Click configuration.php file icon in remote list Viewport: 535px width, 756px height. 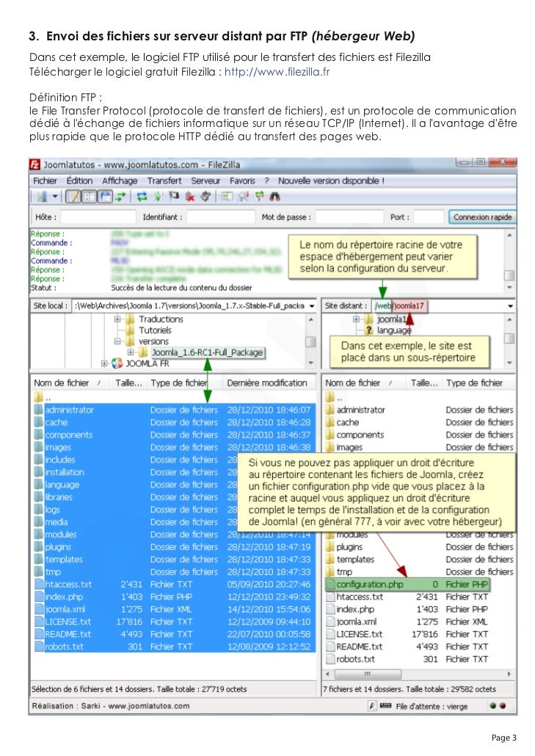point(330,584)
